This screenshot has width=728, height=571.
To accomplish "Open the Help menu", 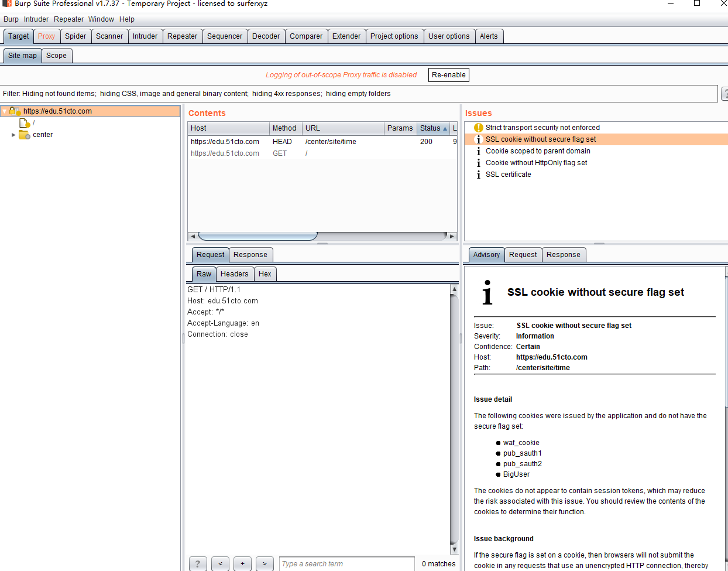I will 127,19.
